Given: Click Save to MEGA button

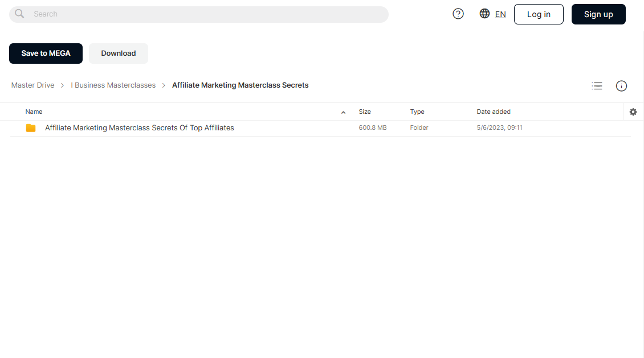Looking at the screenshot, I should coord(46,54).
